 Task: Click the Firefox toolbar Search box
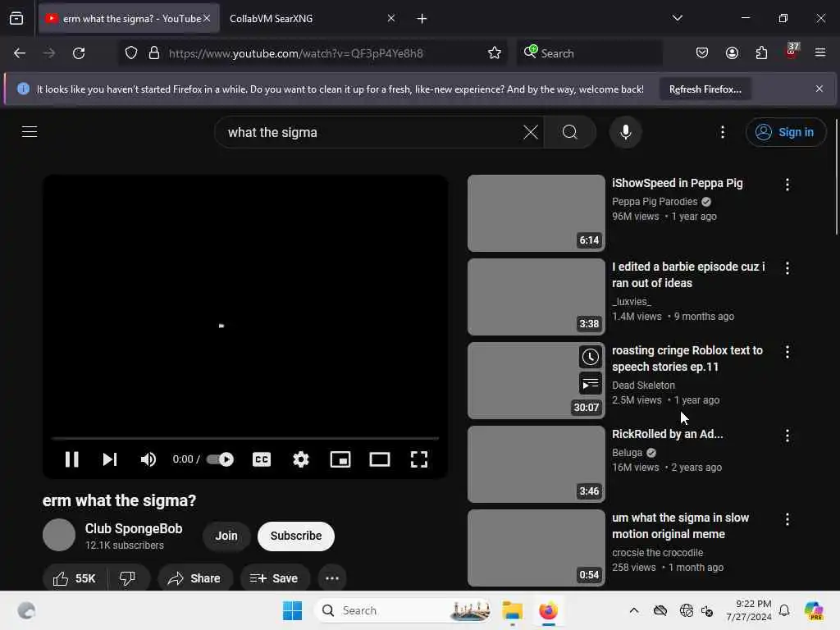pos(589,53)
